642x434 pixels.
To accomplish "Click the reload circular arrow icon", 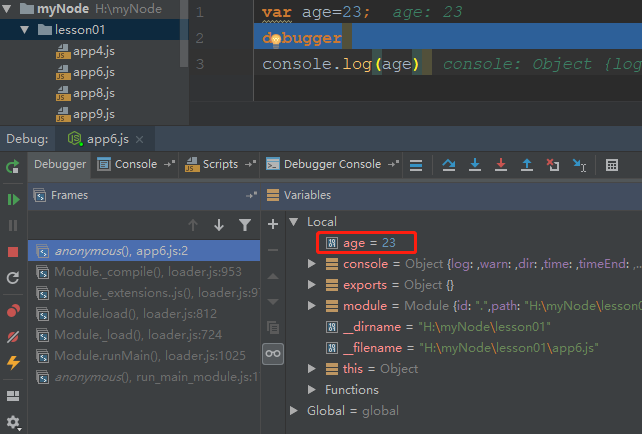I will [13, 278].
